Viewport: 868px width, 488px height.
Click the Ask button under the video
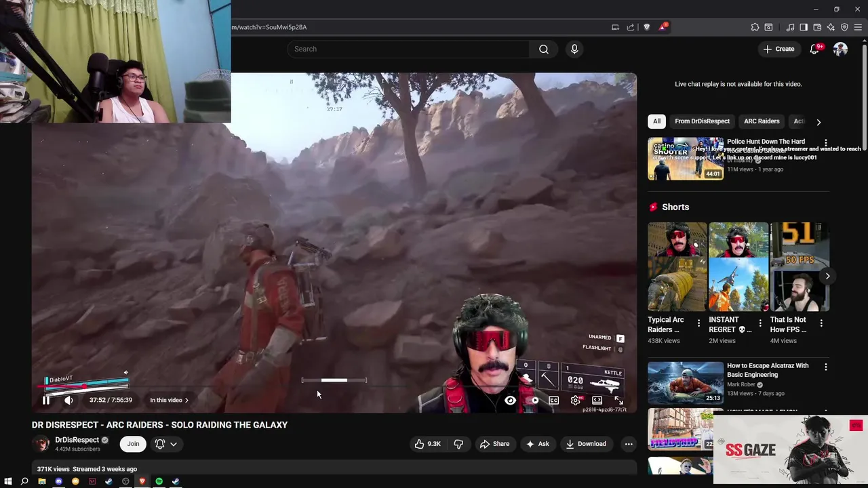(537, 444)
